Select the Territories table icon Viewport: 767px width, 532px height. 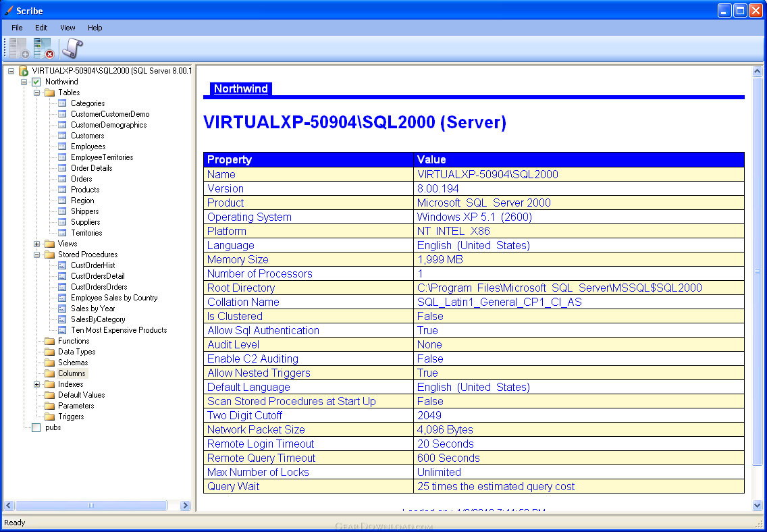[x=62, y=233]
